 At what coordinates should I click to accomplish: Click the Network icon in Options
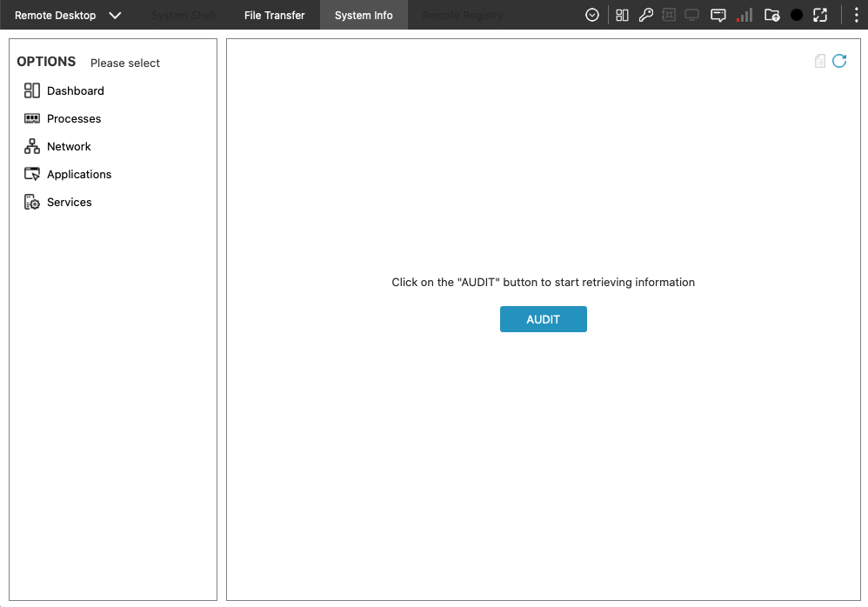point(32,146)
